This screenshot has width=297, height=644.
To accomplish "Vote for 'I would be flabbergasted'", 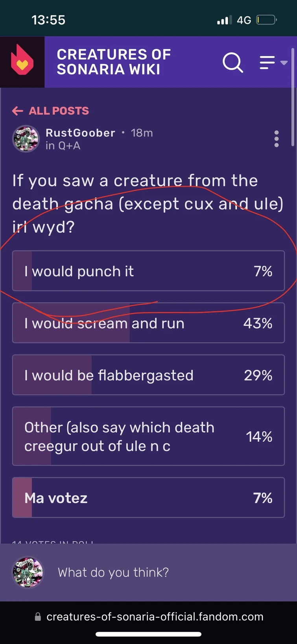I will pyautogui.click(x=148, y=375).
